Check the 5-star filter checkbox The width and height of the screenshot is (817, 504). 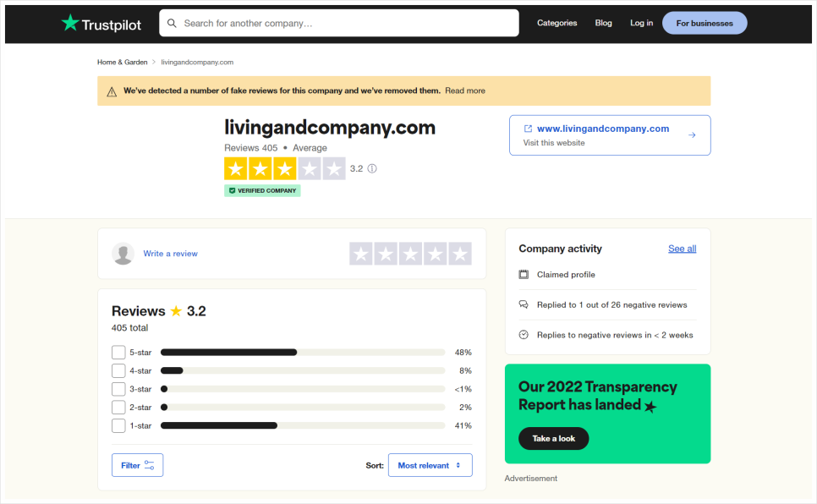[x=118, y=353]
